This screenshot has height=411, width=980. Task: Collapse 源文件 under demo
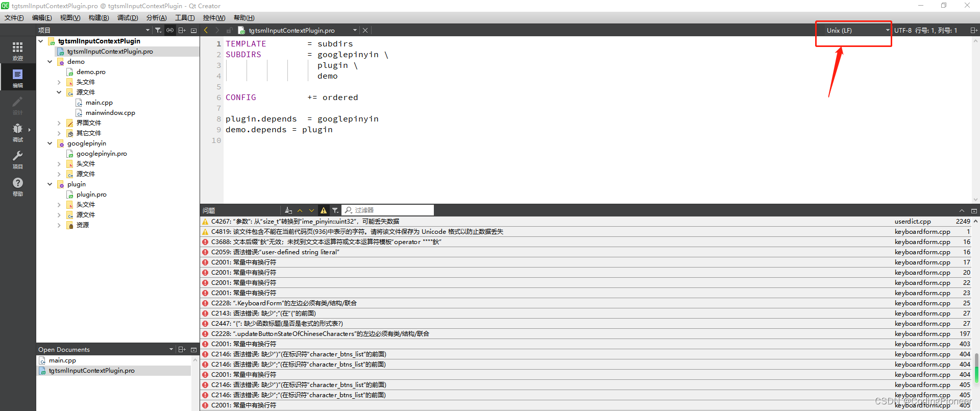[59, 92]
